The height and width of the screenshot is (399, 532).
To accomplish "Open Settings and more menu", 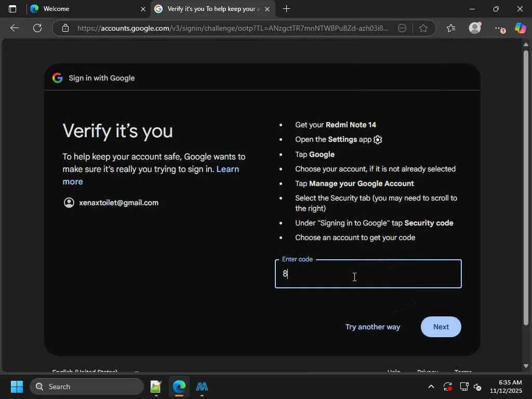I will pyautogui.click(x=500, y=29).
